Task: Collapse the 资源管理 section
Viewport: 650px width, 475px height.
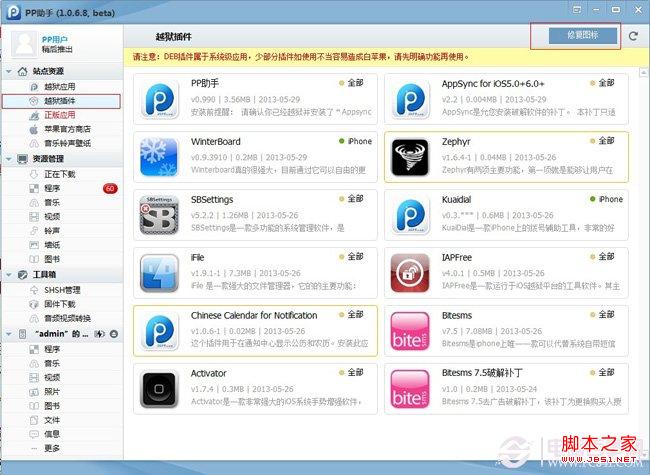Action: click(x=9, y=159)
